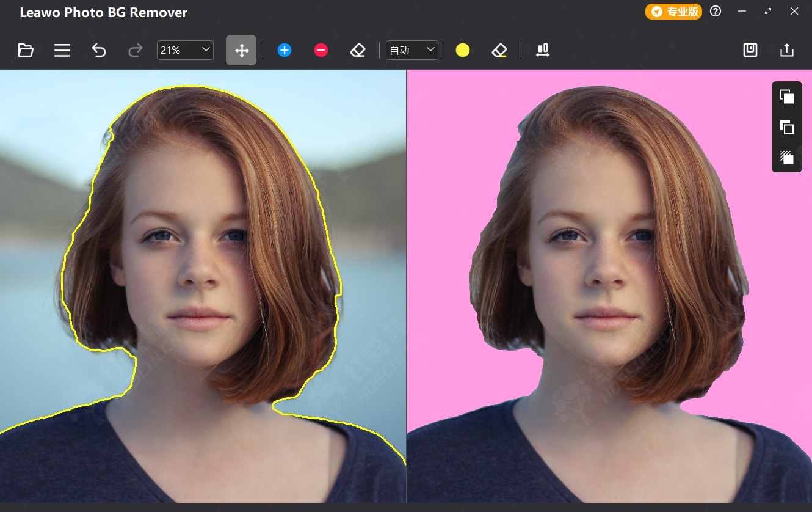
Task: Open an image with the folder icon
Action: pos(26,50)
